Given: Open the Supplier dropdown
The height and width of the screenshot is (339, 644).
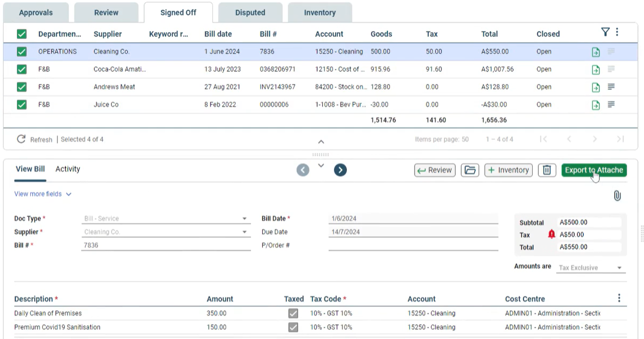Looking at the screenshot, I should point(165,232).
